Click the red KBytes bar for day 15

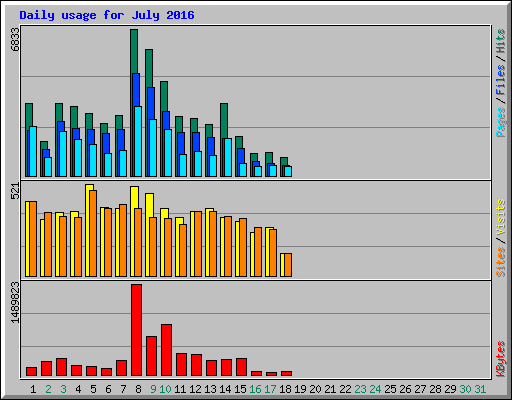(x=241, y=367)
